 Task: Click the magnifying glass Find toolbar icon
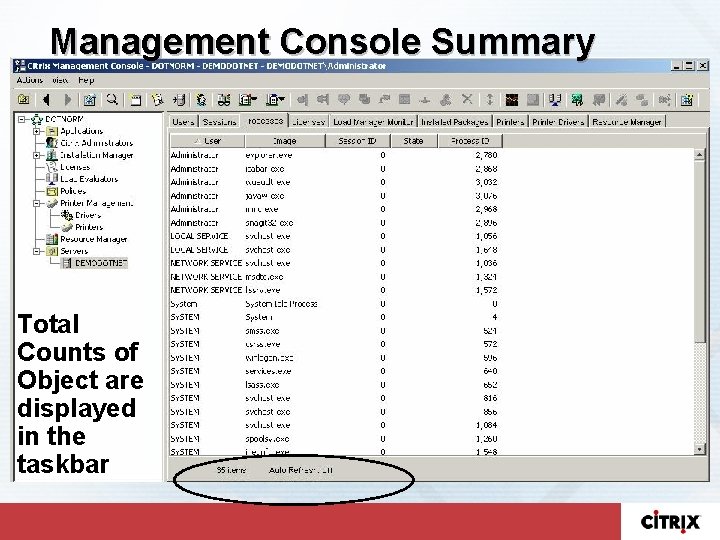pyautogui.click(x=112, y=99)
